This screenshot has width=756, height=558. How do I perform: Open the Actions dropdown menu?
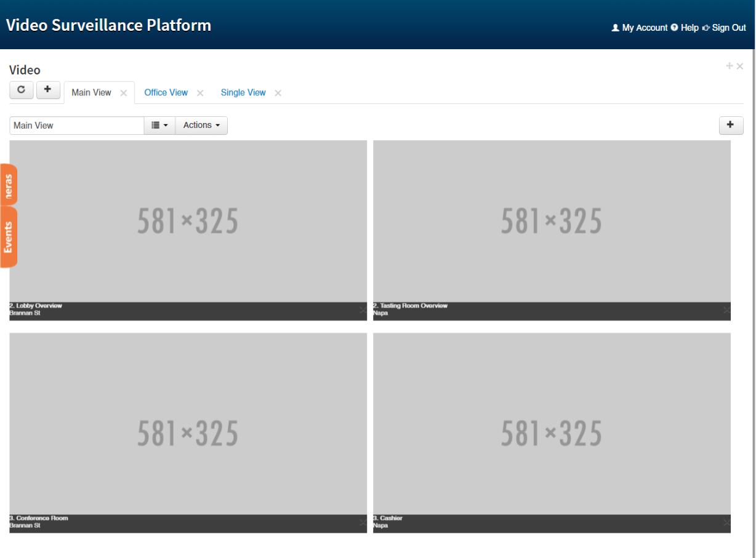[201, 125]
